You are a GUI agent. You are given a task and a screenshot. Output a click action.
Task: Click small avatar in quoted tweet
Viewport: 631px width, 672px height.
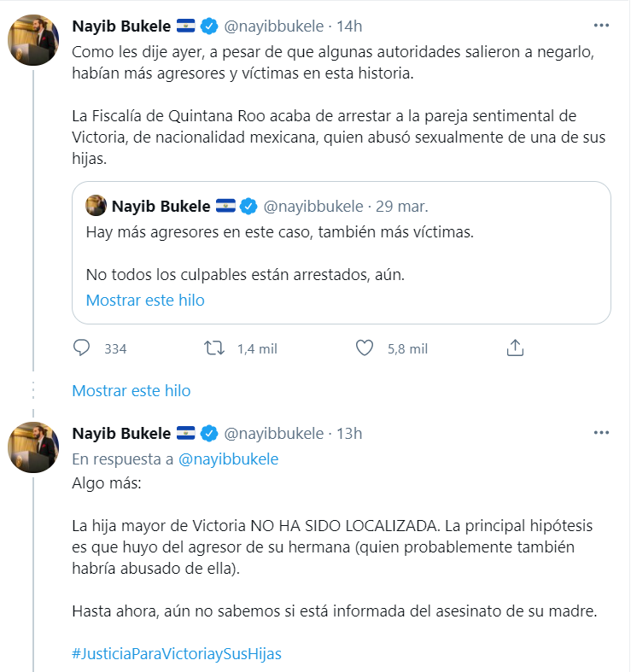click(x=96, y=206)
